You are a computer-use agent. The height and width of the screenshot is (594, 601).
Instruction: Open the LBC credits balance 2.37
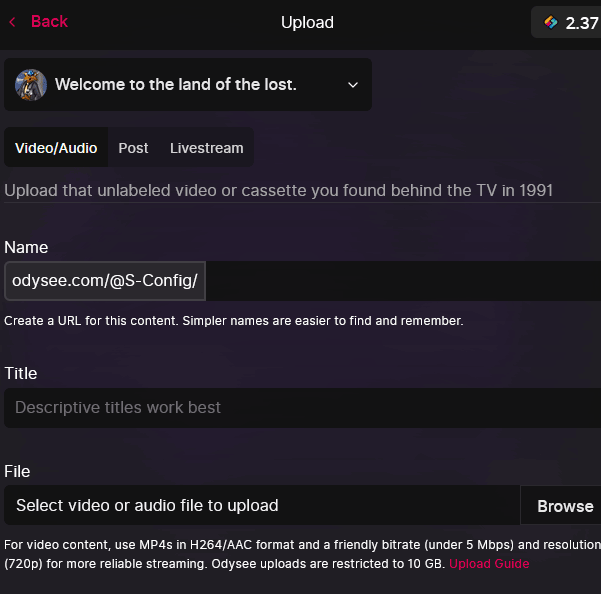click(x=566, y=22)
